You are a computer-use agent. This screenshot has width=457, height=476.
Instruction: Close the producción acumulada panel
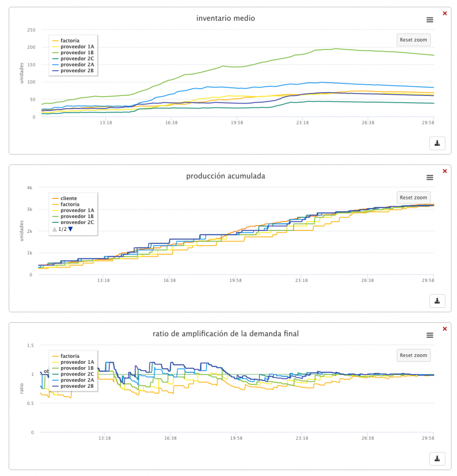pyautogui.click(x=445, y=171)
